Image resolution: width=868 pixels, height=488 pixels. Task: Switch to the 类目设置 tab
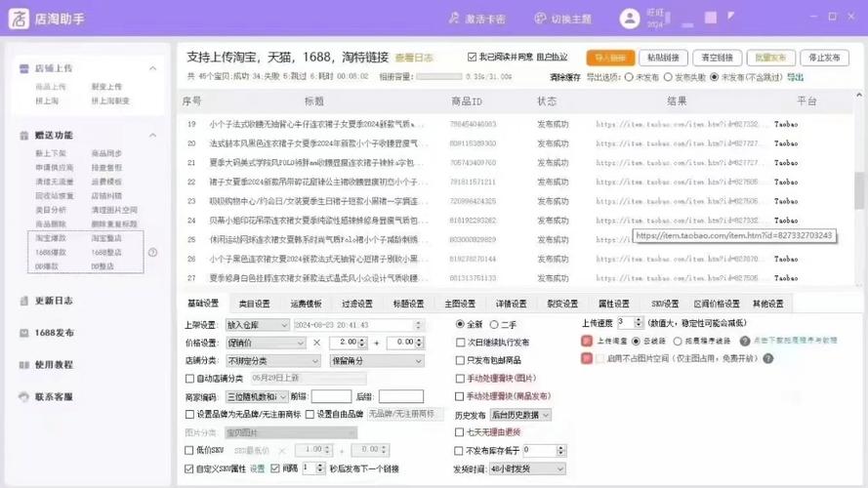pyautogui.click(x=255, y=304)
